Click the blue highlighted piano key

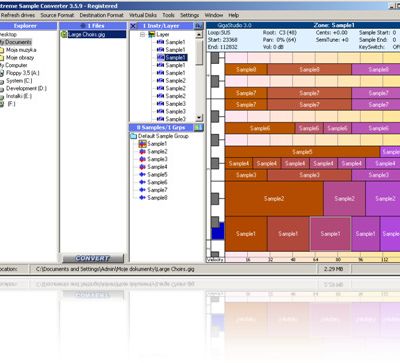(x=218, y=231)
